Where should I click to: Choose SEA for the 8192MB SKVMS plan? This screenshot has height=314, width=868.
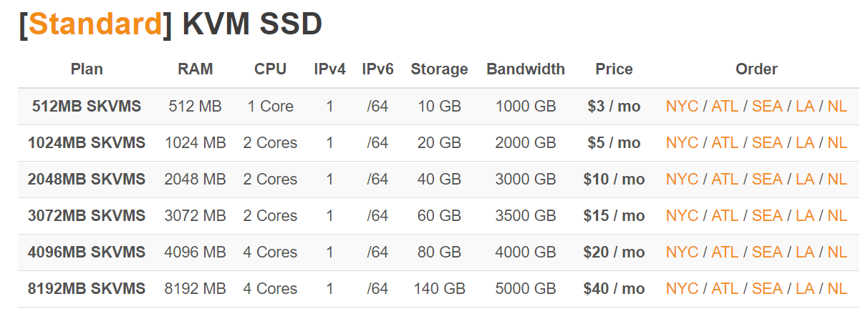coord(767,289)
